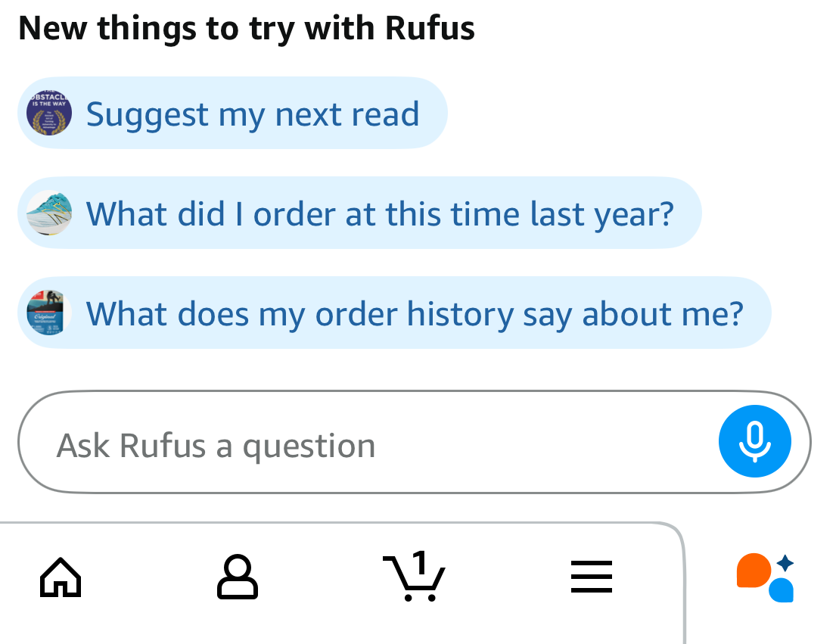Tap the orange bubble of the Rufus logo
This screenshot has width=836, height=644.
pyautogui.click(x=753, y=571)
